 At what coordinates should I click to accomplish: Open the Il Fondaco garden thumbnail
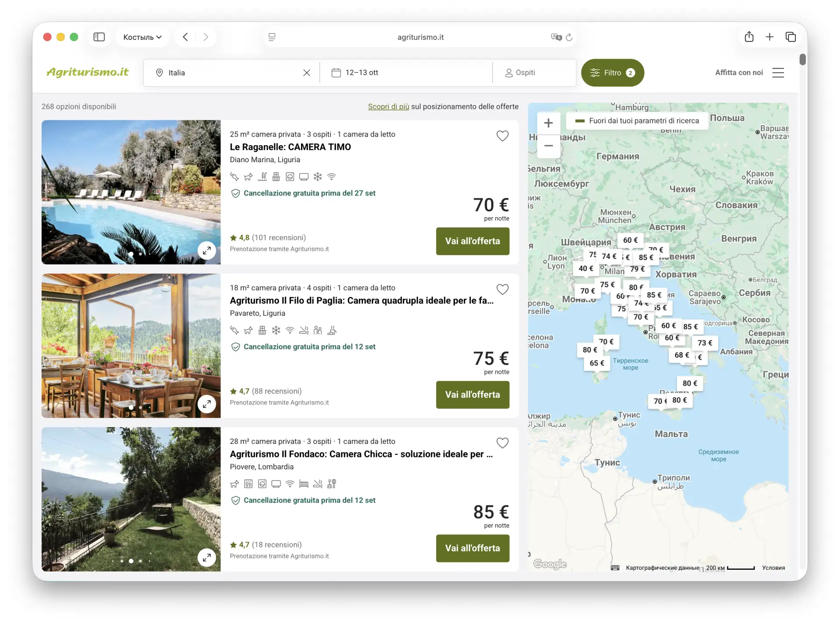point(131,499)
